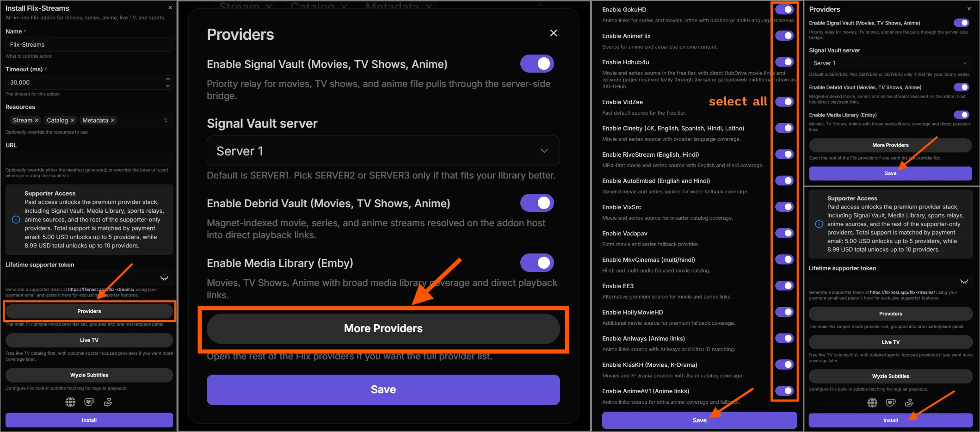Open flixnest.app link in left install panel

101,290
